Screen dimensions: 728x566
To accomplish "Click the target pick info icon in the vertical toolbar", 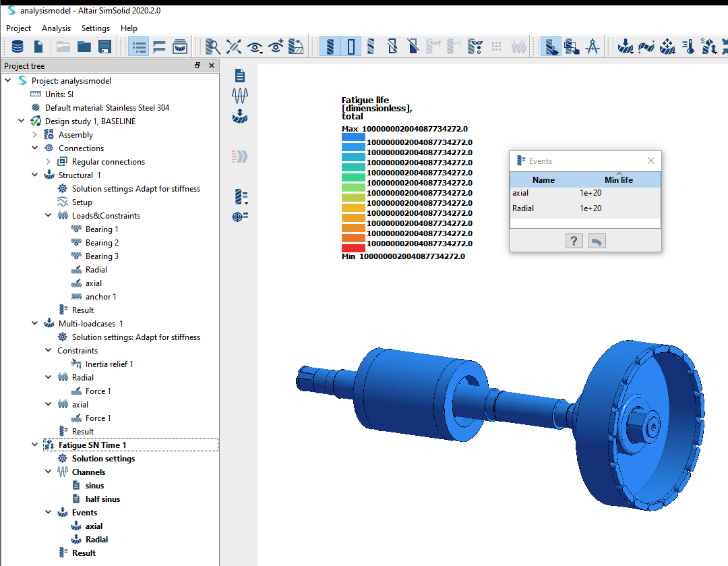I will coord(240,217).
